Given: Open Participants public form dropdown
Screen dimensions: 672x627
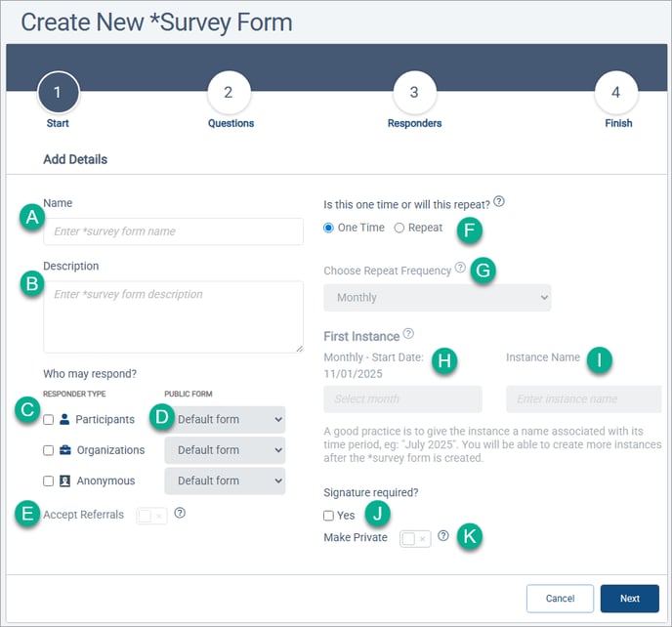Looking at the screenshot, I should (x=225, y=420).
